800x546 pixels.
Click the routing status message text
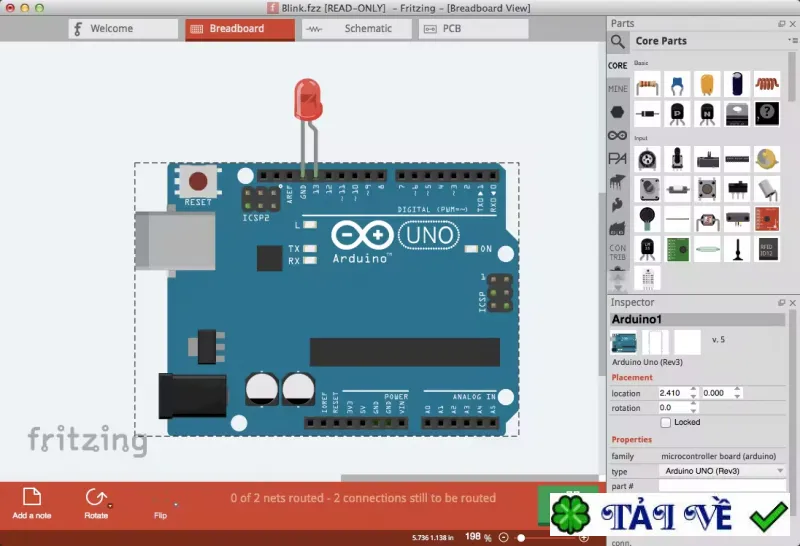pos(363,498)
